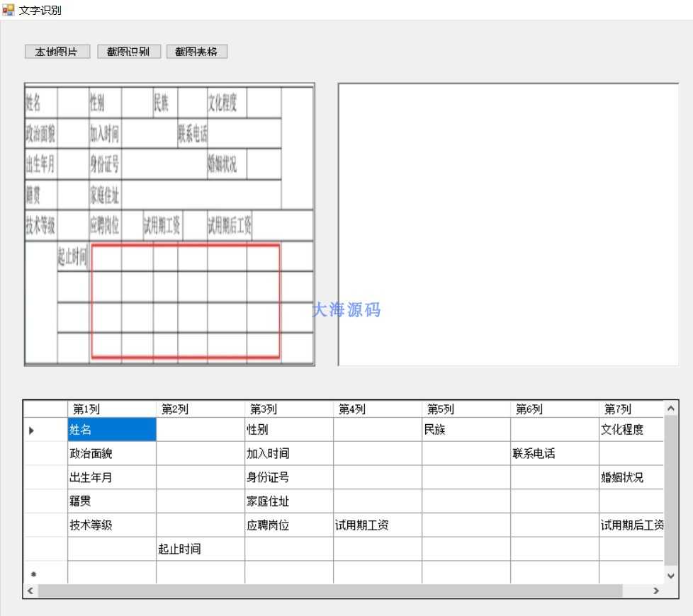Select the 家庭住址 cell
The width and height of the screenshot is (693, 616).
coord(289,501)
